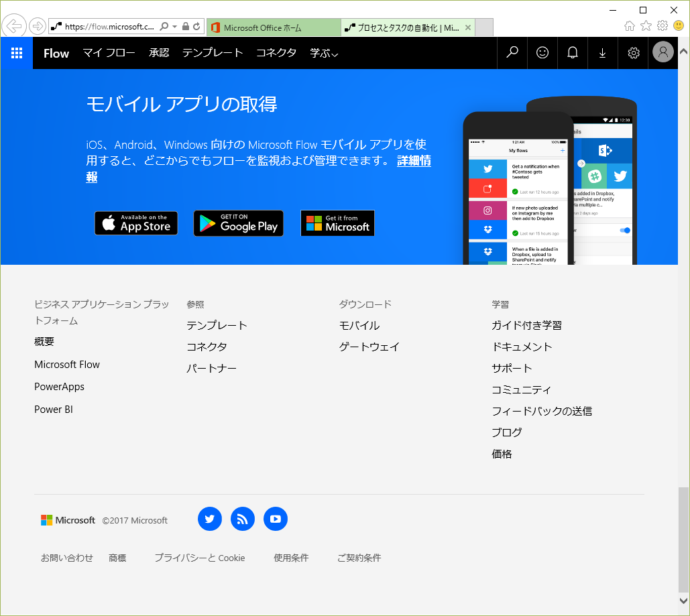Open コネクタ under 参照 in the footer

[x=207, y=347]
